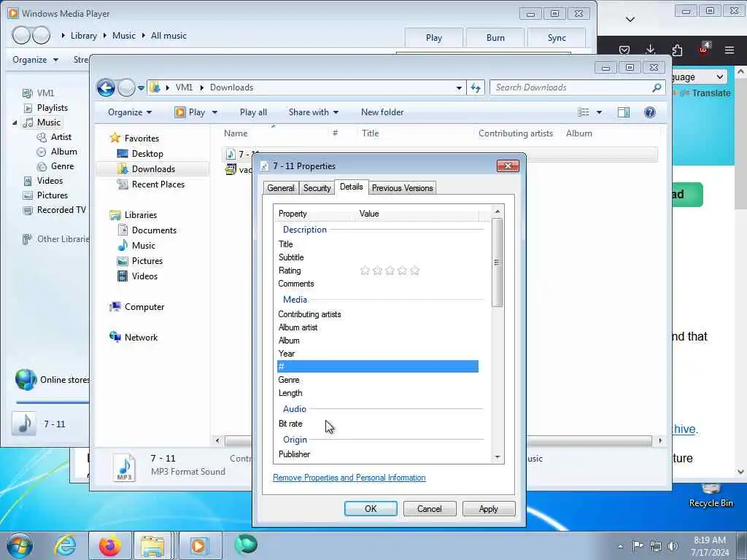The image size is (747, 560).
Task: Click the volume speaker tray icon
Action: click(x=672, y=546)
